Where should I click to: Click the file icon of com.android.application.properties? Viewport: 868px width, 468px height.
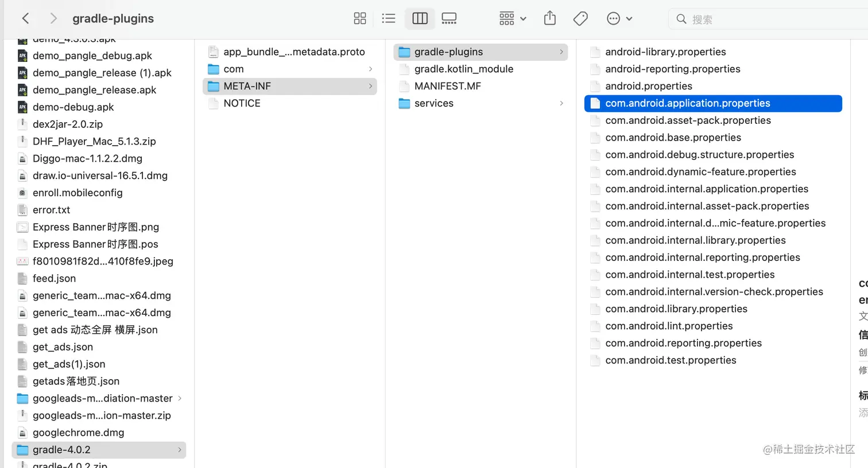pos(595,103)
